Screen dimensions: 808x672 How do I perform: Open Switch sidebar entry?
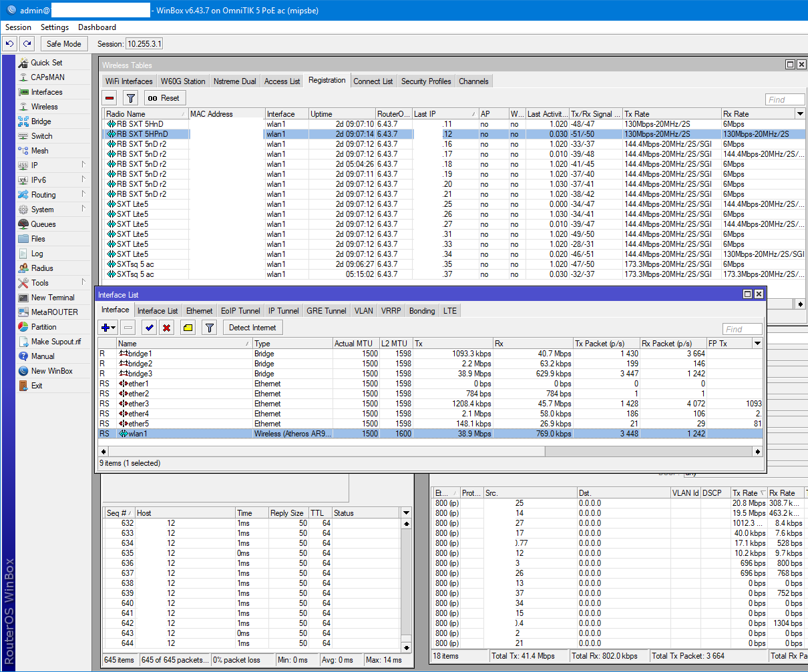41,136
